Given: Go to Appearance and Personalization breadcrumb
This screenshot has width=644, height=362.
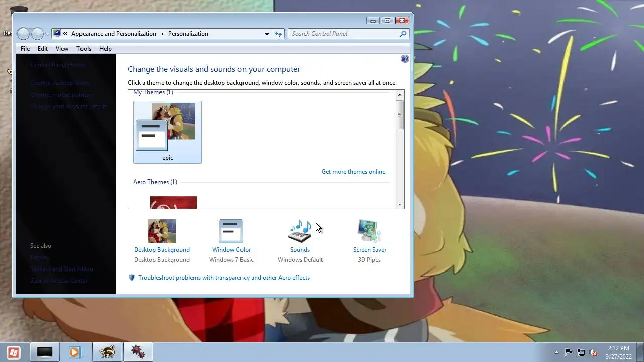Looking at the screenshot, I should 114,34.
